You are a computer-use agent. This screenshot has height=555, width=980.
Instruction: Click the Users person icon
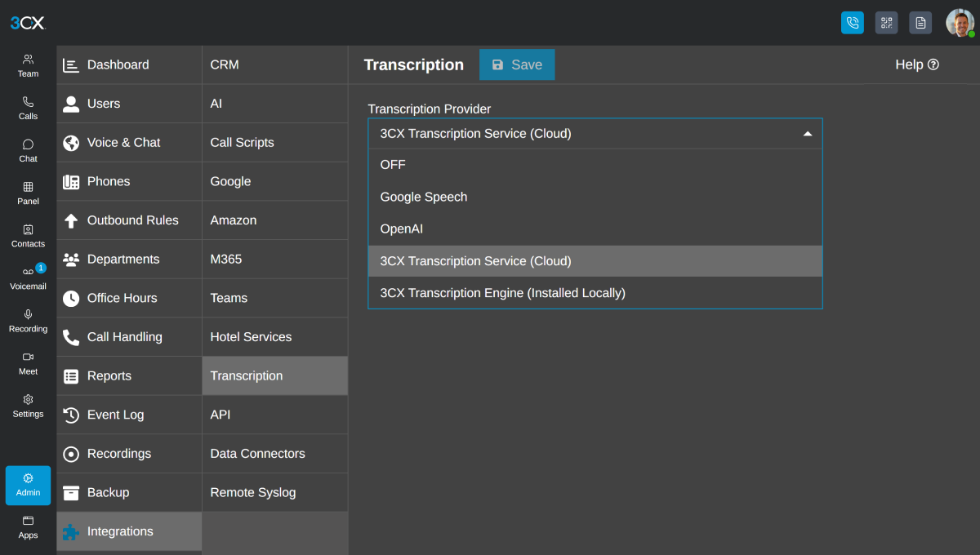(71, 104)
